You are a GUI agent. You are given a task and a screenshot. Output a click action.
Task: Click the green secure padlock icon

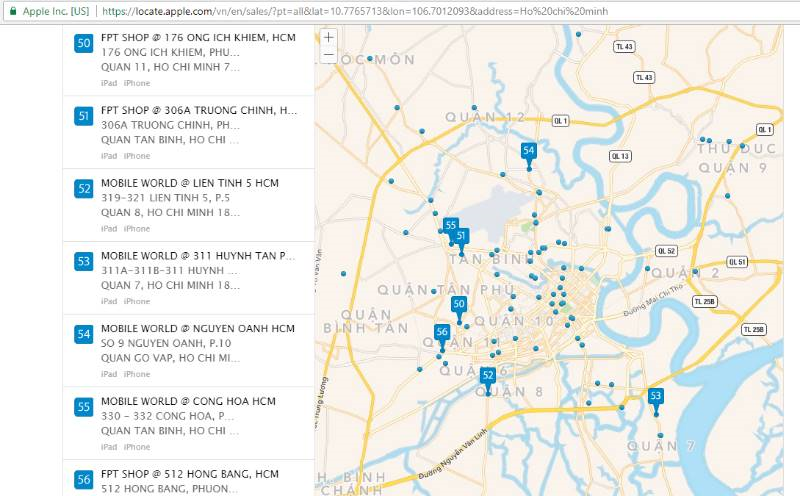point(13,11)
